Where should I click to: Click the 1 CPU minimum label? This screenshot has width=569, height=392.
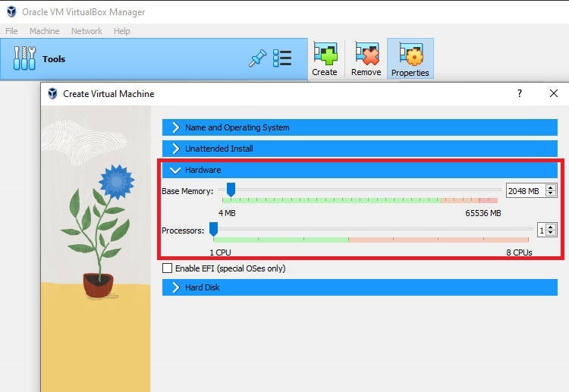220,252
